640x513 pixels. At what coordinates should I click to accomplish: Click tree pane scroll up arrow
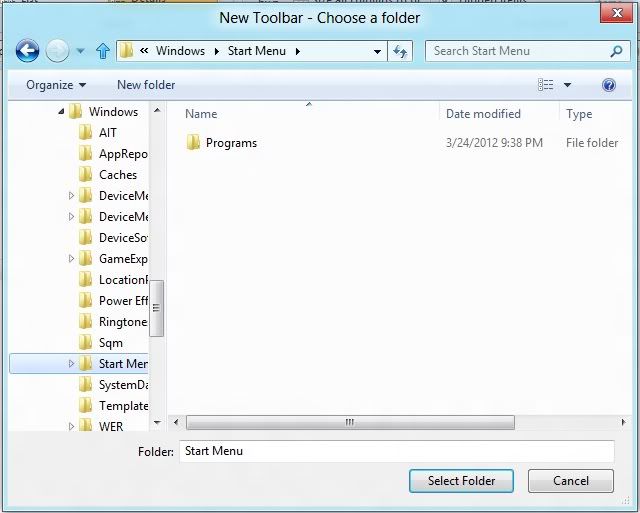157,110
